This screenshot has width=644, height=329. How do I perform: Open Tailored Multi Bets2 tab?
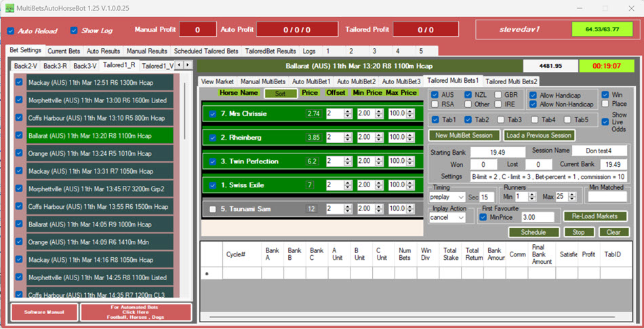[x=511, y=81]
